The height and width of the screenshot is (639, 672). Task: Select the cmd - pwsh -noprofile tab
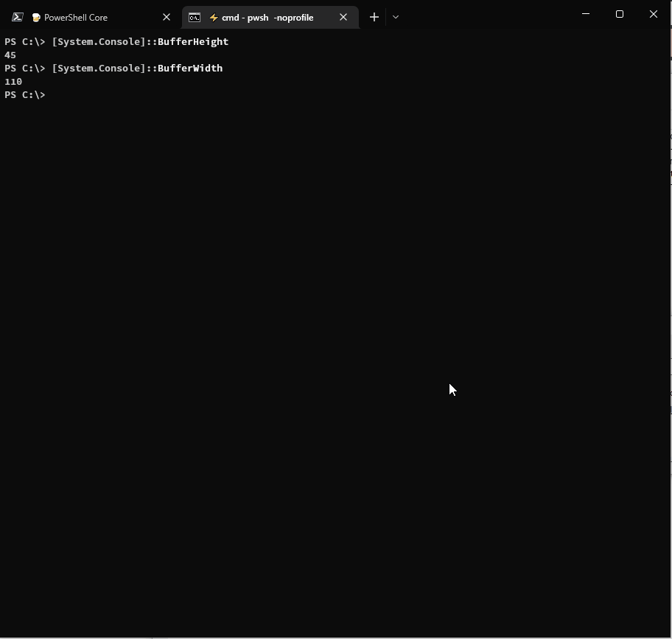tap(265, 17)
